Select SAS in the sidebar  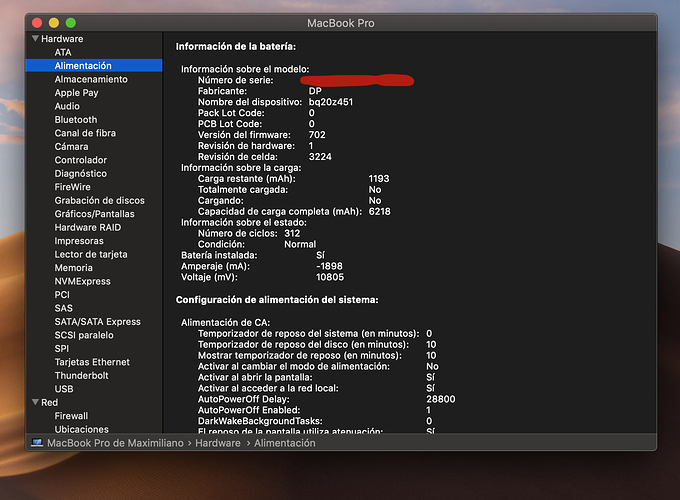point(63,307)
